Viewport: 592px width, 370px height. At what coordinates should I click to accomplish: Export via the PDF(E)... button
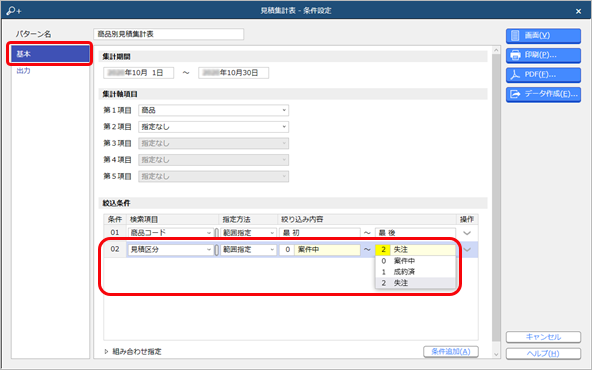[543, 75]
